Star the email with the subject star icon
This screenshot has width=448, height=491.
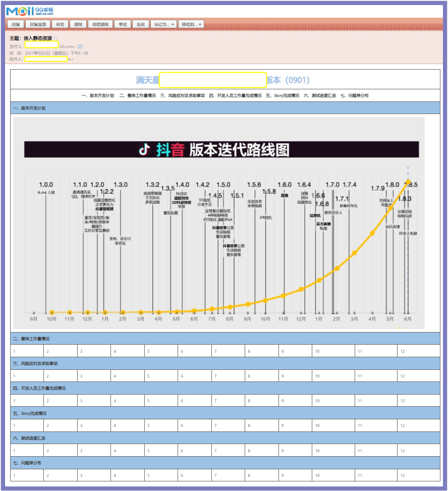pyautogui.click(x=55, y=38)
